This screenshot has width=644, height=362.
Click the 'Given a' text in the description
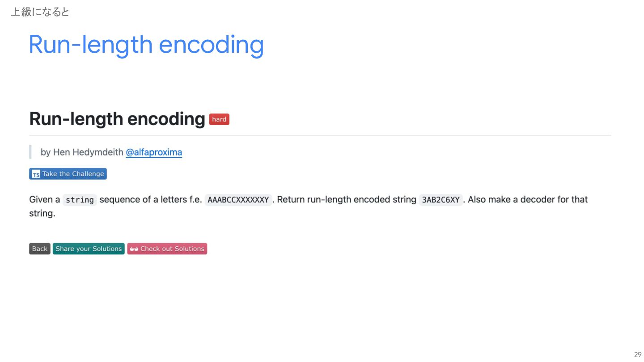[45, 199]
